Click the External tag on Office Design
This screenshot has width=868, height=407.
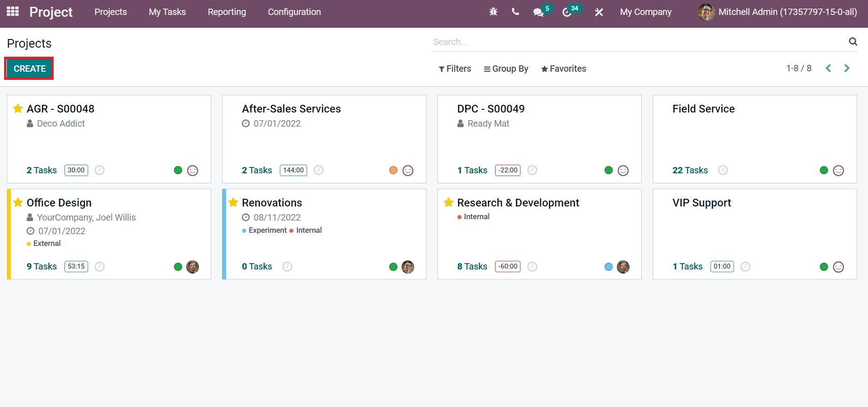point(44,244)
